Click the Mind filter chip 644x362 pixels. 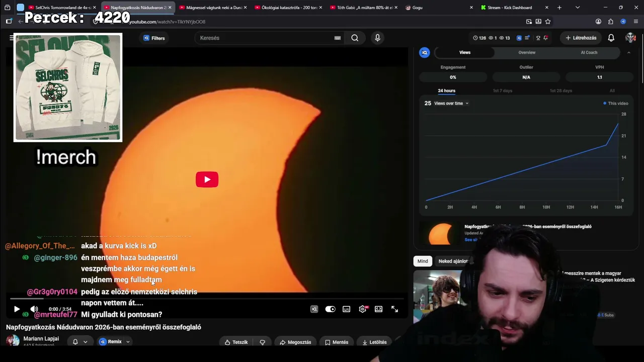[423, 261]
